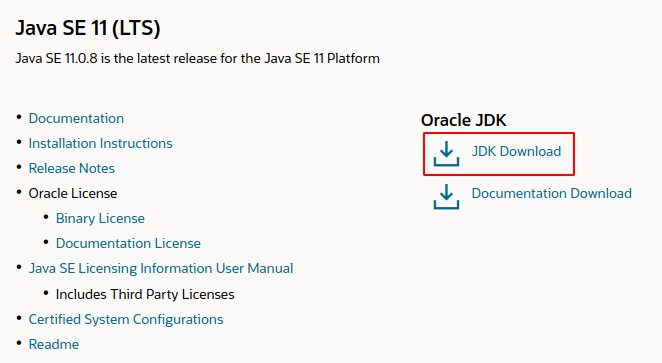
Task: Click the Oracle JDK heading
Action: pos(463,120)
